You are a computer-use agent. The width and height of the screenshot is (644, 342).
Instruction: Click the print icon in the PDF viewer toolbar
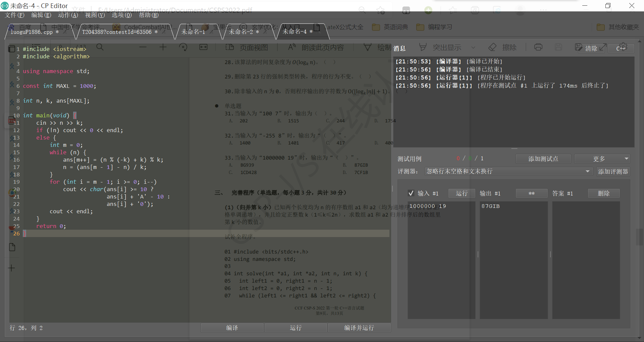tap(538, 47)
